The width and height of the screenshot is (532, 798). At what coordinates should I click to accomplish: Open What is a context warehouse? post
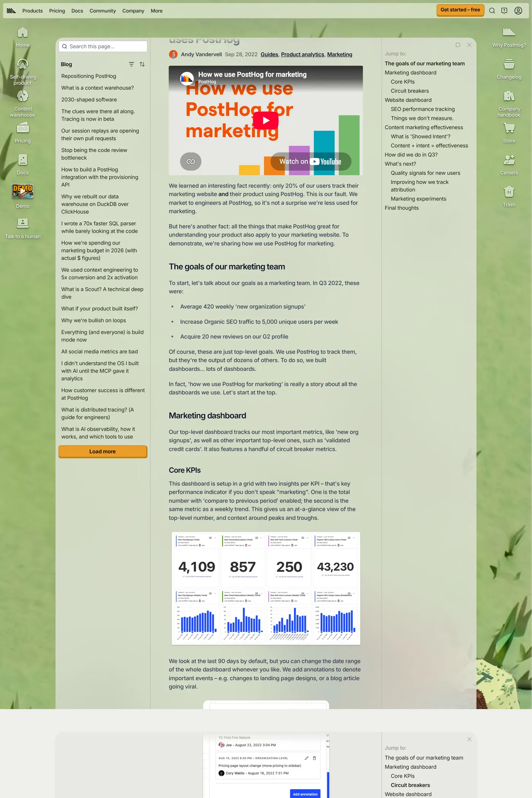(98, 88)
